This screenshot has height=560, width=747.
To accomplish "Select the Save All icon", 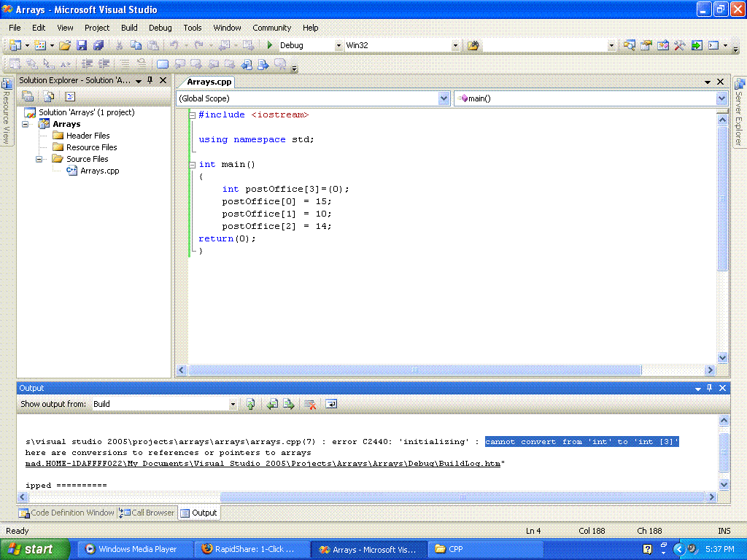I will point(98,44).
